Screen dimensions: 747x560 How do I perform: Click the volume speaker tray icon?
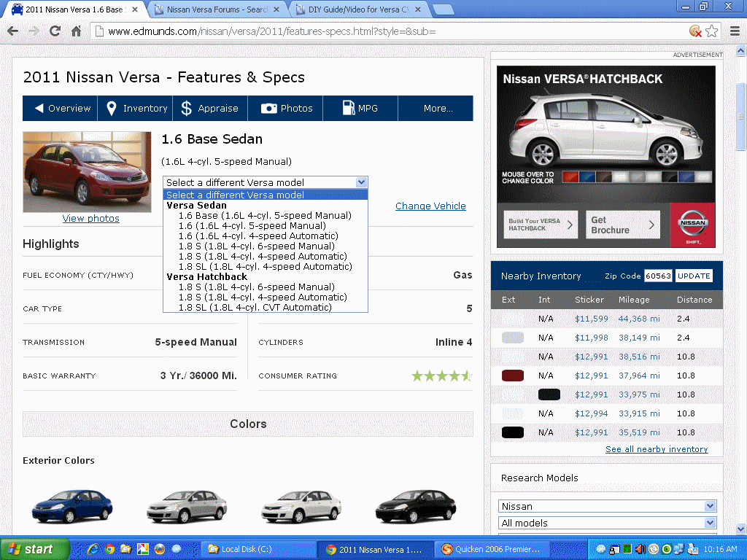pyautogui.click(x=640, y=549)
